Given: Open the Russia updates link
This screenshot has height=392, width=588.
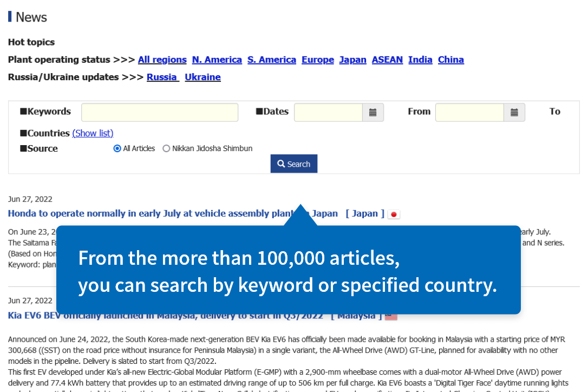Looking at the screenshot, I should [x=162, y=77].
